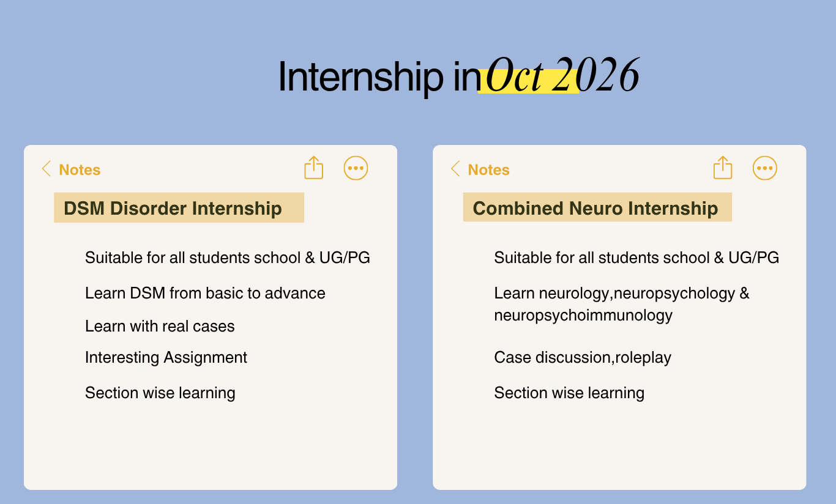Tap the share icon in the Neuro note
Image resolution: width=836 pixels, height=504 pixels.
[x=723, y=168]
